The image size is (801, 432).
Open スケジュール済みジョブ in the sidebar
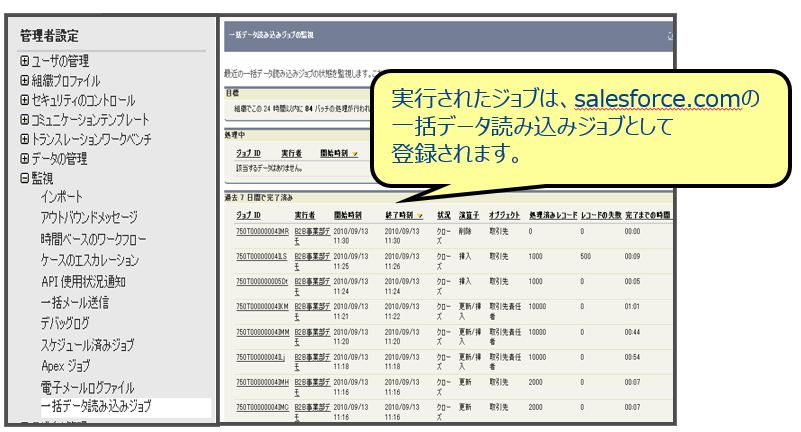coord(87,345)
